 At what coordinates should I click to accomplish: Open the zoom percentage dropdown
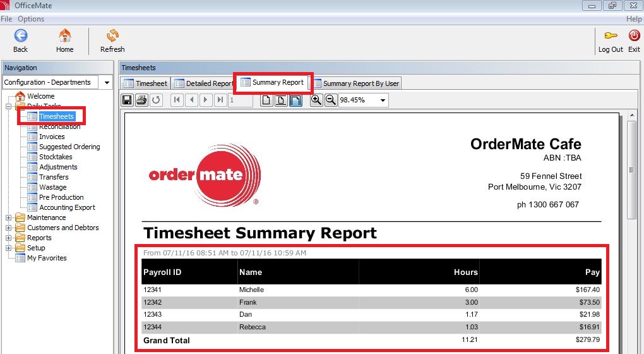pyautogui.click(x=383, y=100)
